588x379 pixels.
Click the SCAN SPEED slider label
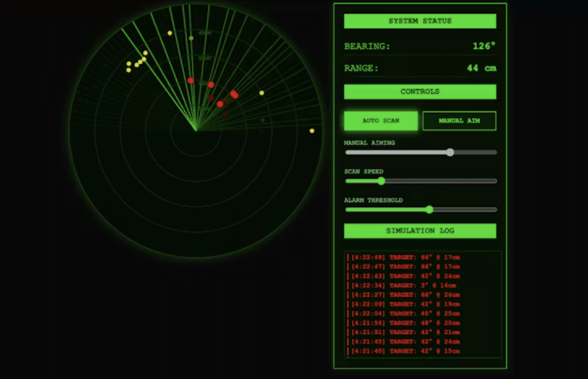coord(364,172)
